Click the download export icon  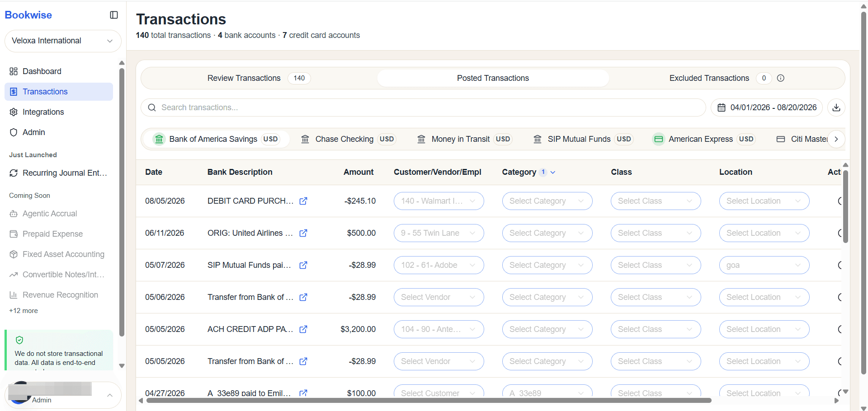click(x=836, y=107)
